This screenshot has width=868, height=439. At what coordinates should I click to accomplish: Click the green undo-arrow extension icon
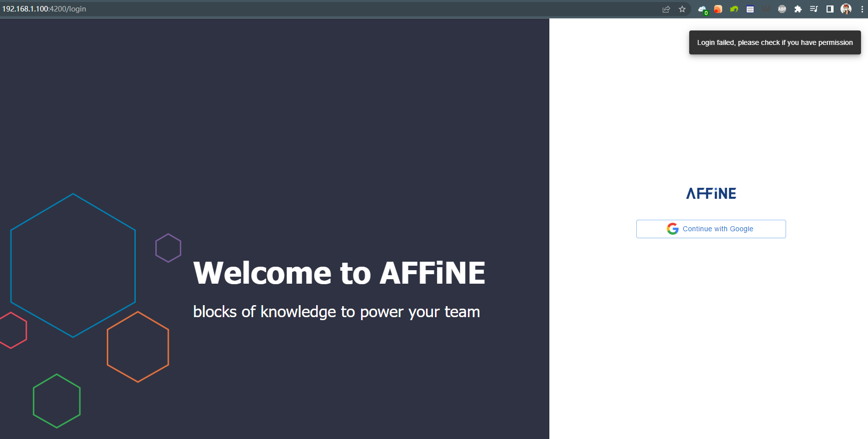734,9
